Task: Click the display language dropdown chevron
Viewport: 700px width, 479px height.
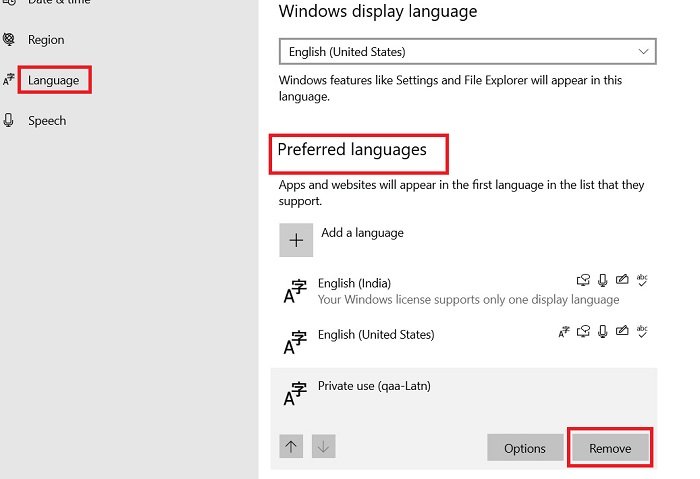Action: (x=643, y=51)
